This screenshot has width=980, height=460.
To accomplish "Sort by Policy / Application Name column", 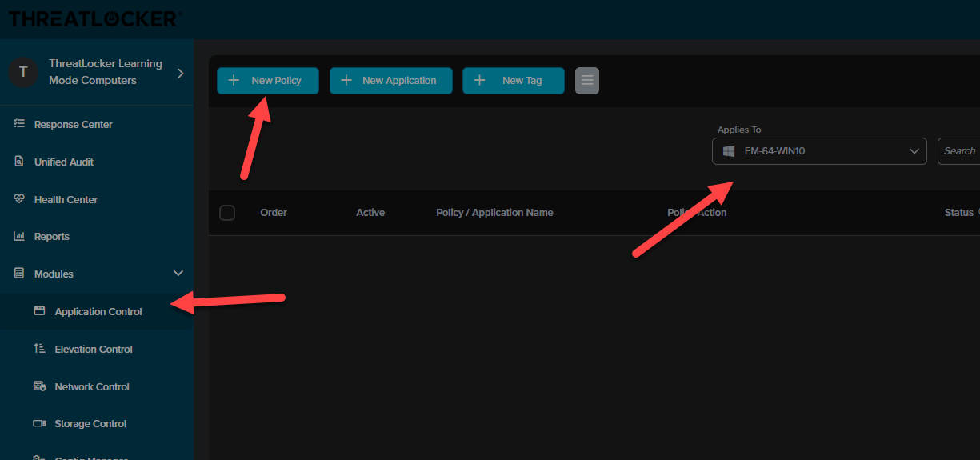I will [494, 213].
